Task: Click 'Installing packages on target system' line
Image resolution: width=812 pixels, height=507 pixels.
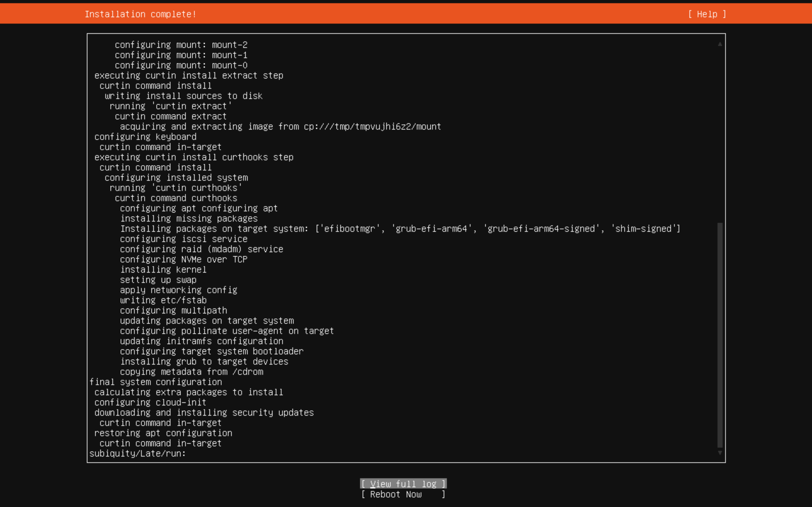Action: [x=400, y=229]
